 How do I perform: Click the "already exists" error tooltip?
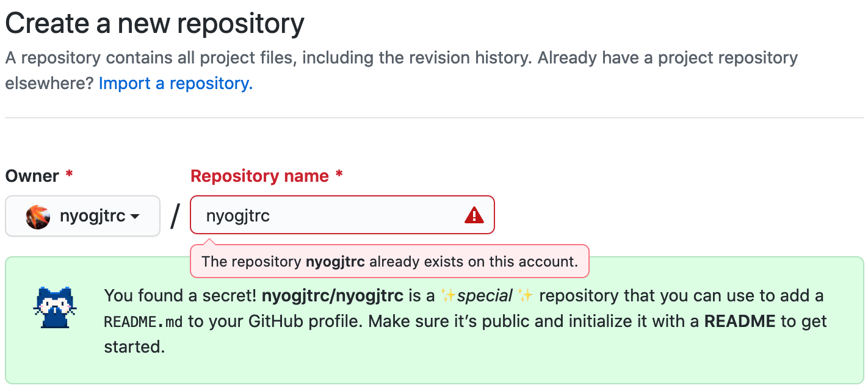tap(389, 262)
